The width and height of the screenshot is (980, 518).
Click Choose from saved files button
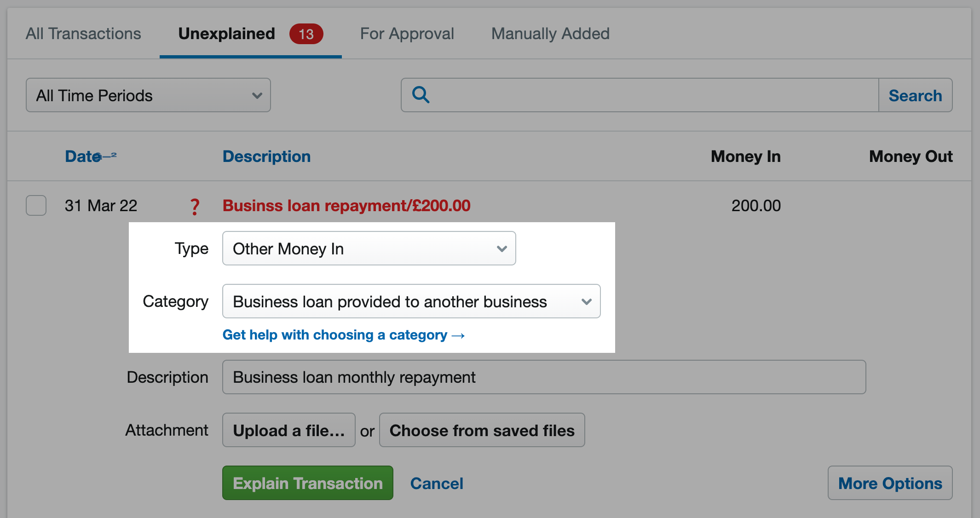(x=482, y=430)
